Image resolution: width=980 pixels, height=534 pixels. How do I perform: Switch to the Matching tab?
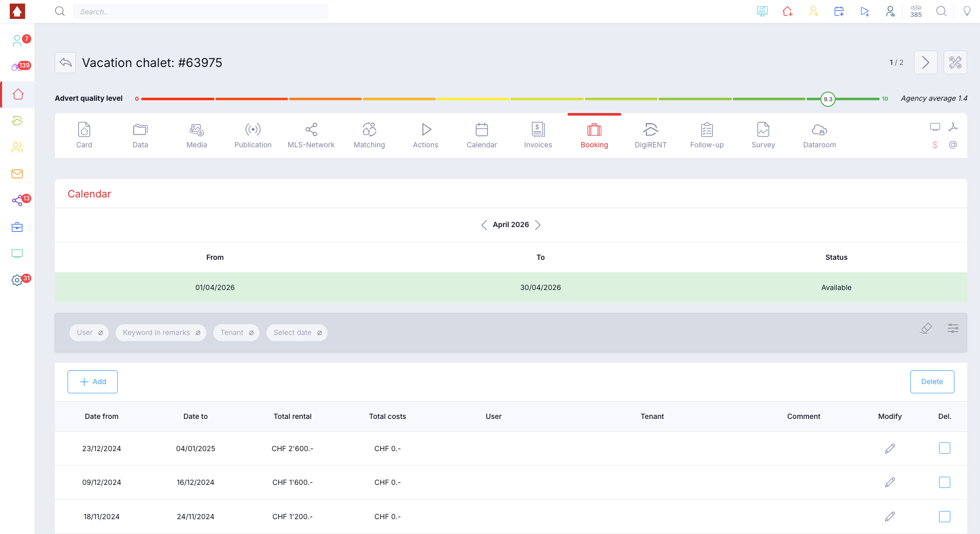tap(369, 136)
